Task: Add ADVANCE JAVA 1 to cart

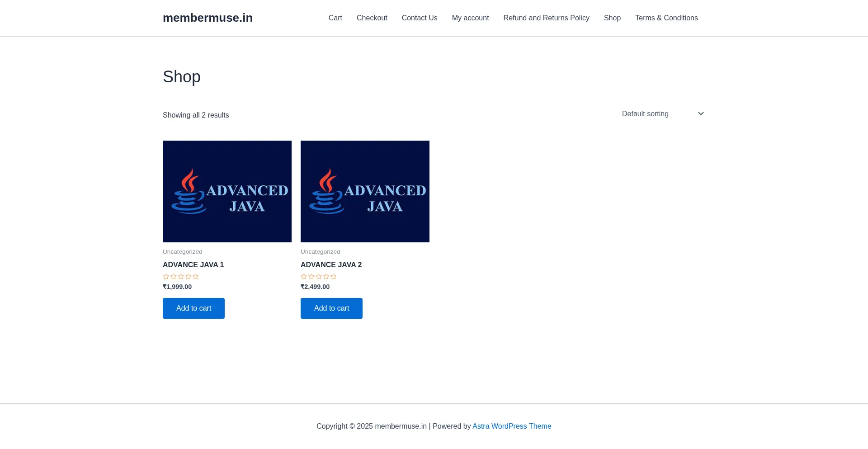Action: [193, 308]
